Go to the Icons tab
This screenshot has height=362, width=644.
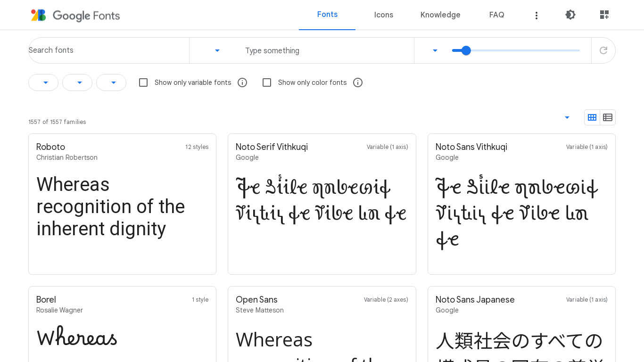point(384,15)
